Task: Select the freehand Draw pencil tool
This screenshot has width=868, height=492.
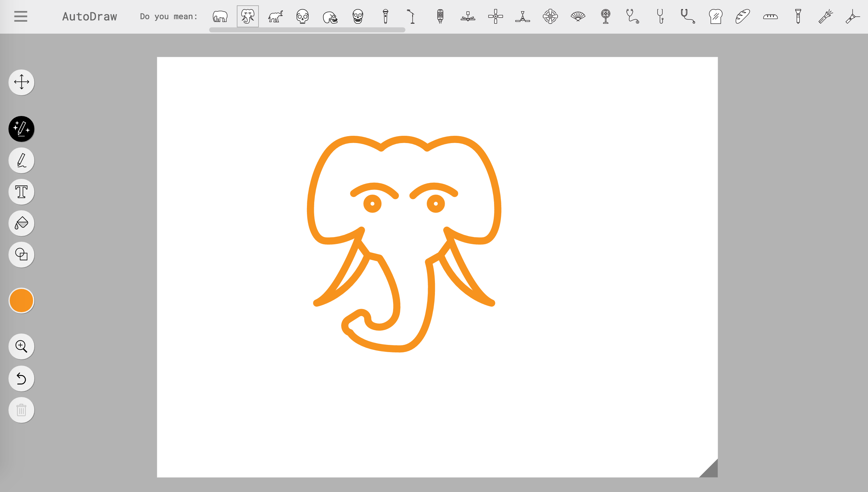Action: pos(21,160)
